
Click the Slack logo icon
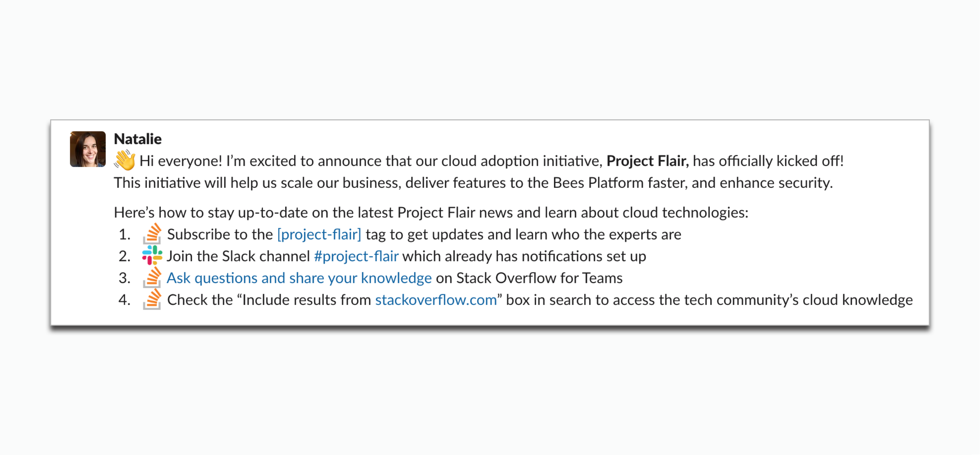click(152, 255)
